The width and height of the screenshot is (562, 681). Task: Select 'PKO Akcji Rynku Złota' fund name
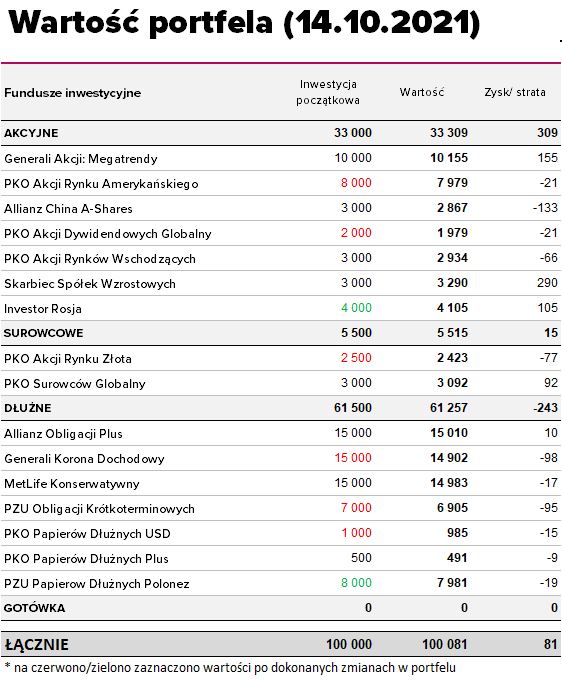pyautogui.click(x=68, y=359)
